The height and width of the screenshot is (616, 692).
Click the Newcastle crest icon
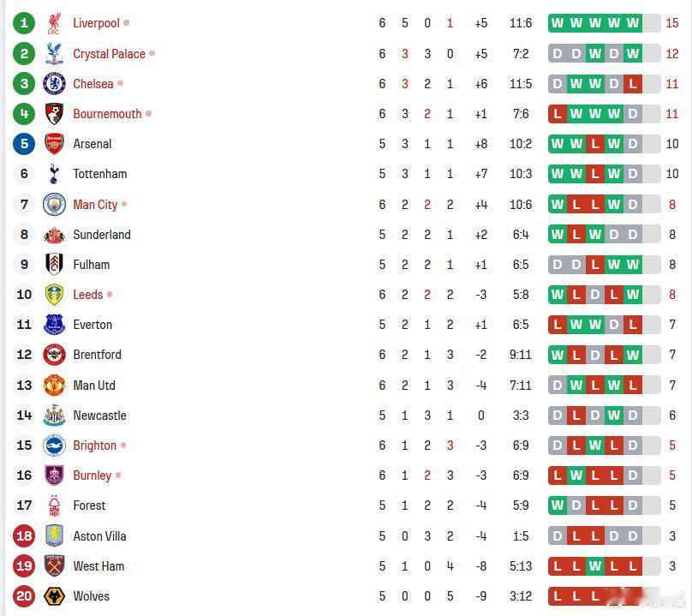click(x=54, y=415)
